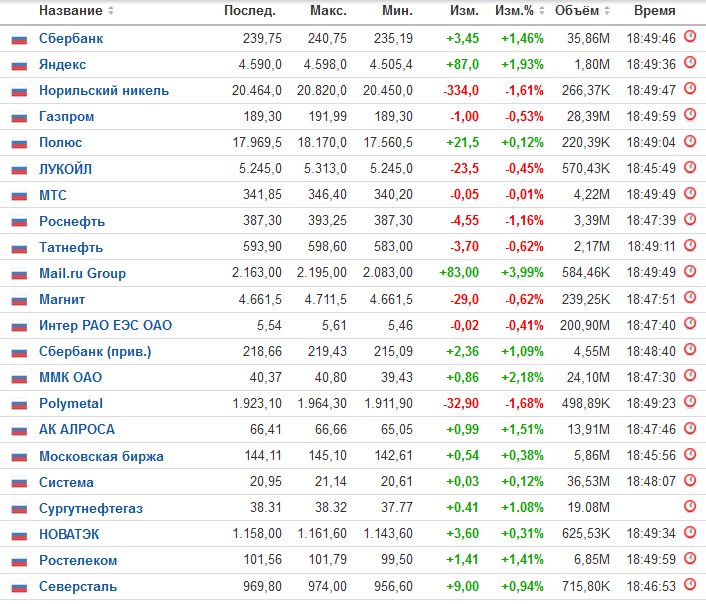Click the 18:45:56 time value
Screen dimensions: 706x604
(651, 456)
